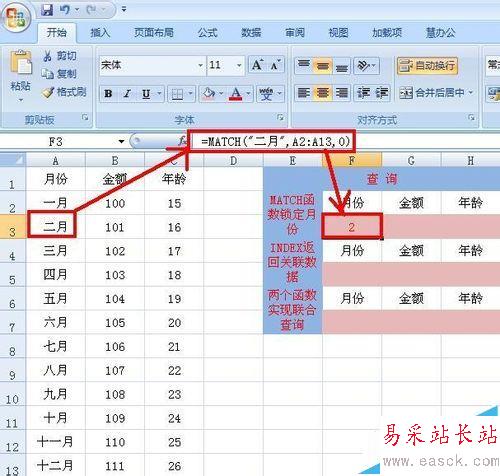
Task: Click the phonetic guide 文 button
Action: point(266,94)
